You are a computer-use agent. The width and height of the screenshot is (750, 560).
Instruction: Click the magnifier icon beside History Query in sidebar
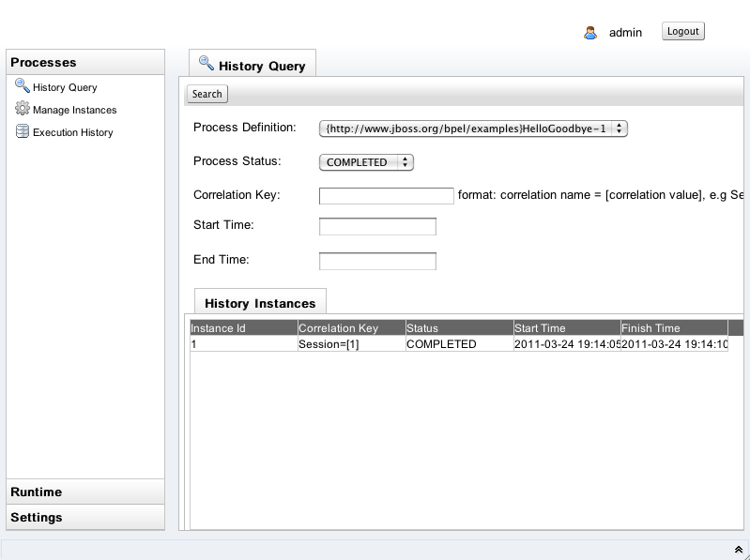[22, 86]
